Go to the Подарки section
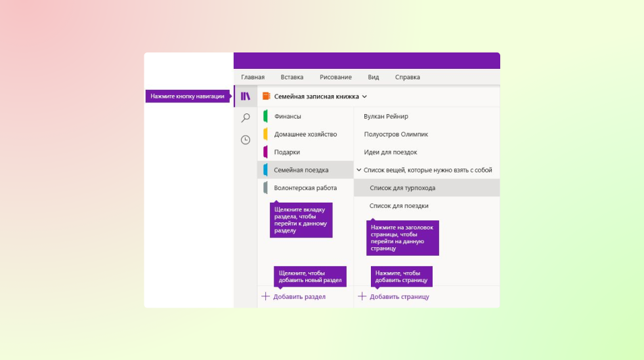Image resolution: width=644 pixels, height=360 pixels. [288, 152]
